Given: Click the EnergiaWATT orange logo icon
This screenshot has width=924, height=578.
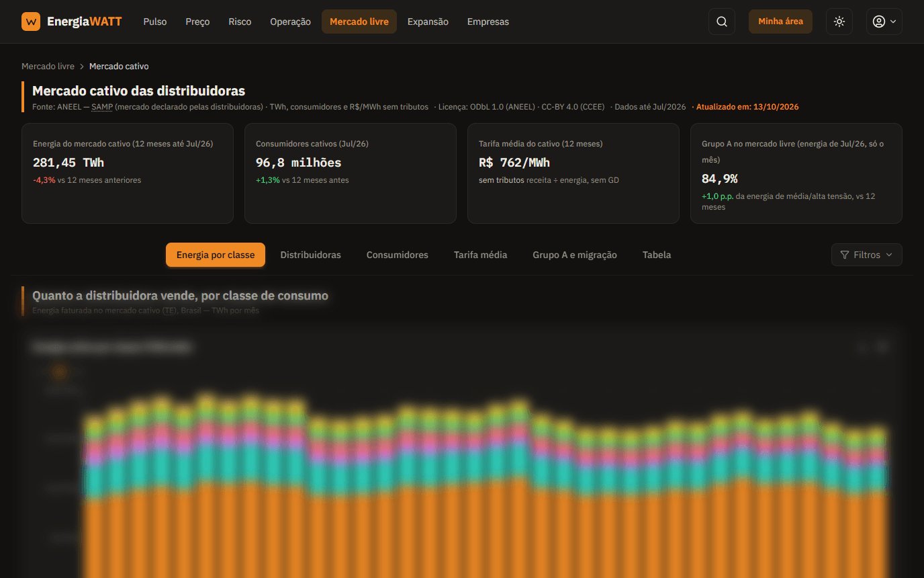Looking at the screenshot, I should pos(31,22).
